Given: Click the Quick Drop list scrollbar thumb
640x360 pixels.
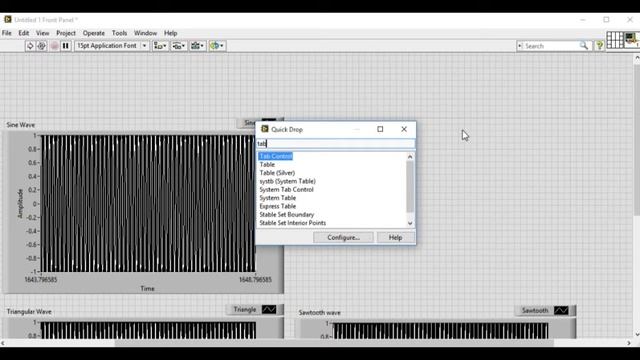Looking at the screenshot, I should click(410, 187).
